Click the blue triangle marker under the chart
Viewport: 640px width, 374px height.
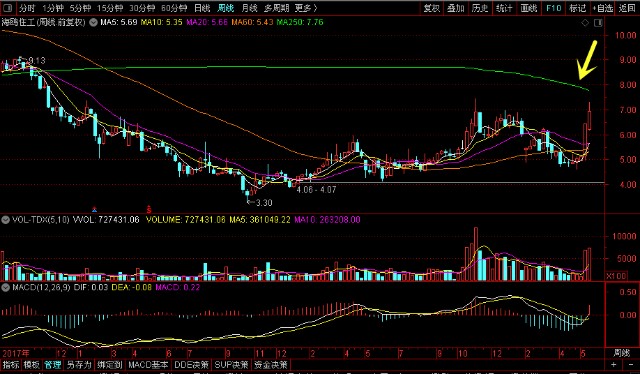coord(94,209)
